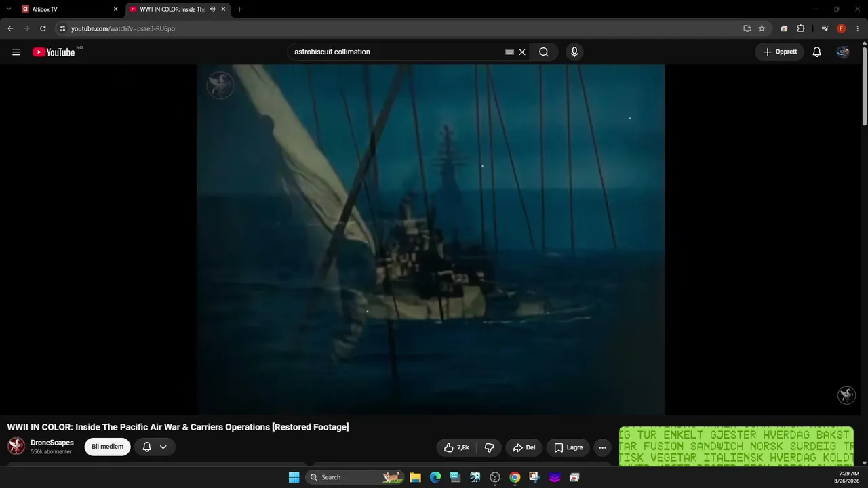Save the video with Lagre button
The width and height of the screenshot is (868, 488).
568,447
